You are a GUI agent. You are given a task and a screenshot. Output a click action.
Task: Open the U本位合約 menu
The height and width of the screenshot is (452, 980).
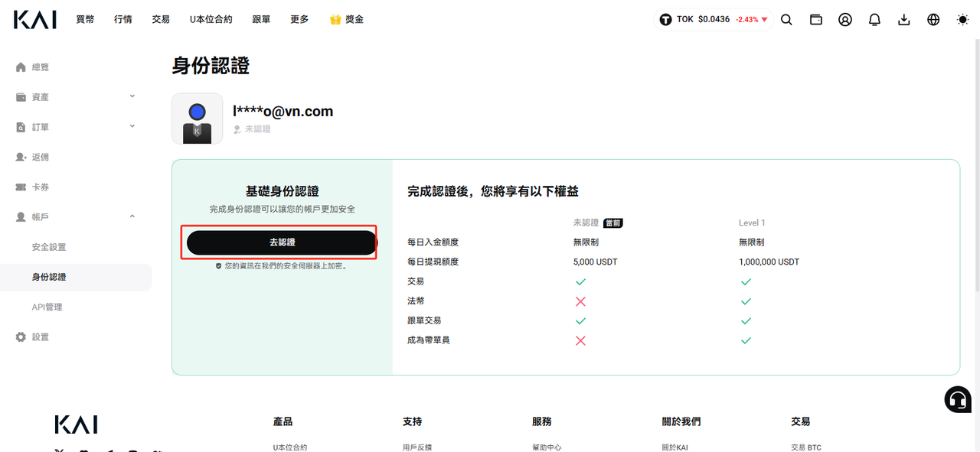point(211,20)
